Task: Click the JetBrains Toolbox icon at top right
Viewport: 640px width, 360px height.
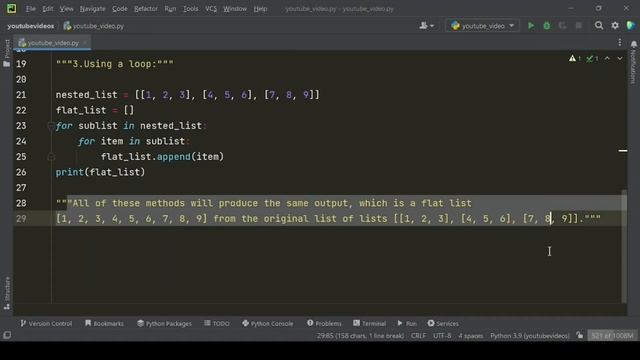Action: pyautogui.click(x=631, y=26)
